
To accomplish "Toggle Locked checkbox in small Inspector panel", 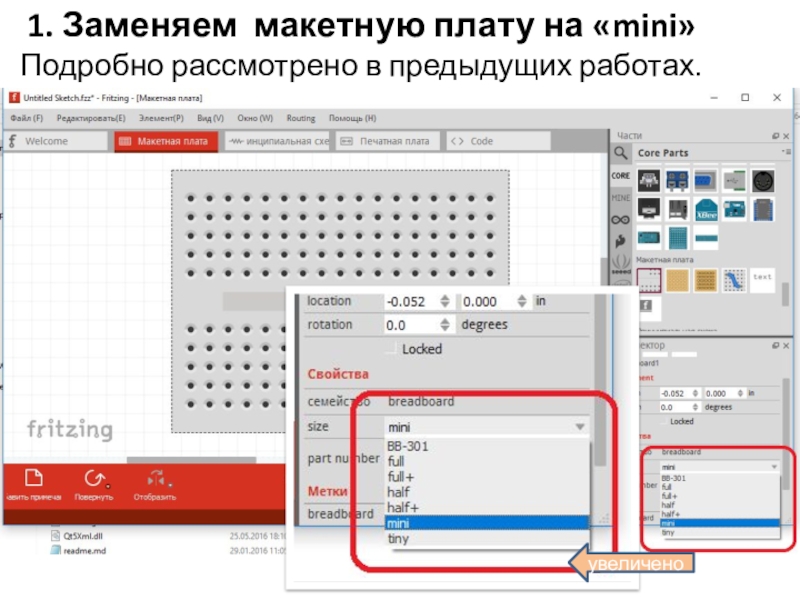I will 663,421.
